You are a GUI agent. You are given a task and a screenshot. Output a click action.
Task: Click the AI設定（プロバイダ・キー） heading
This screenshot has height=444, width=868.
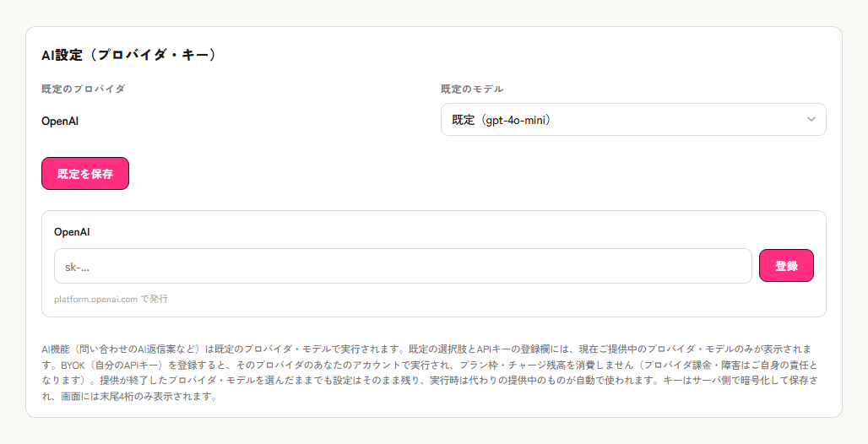130,55
